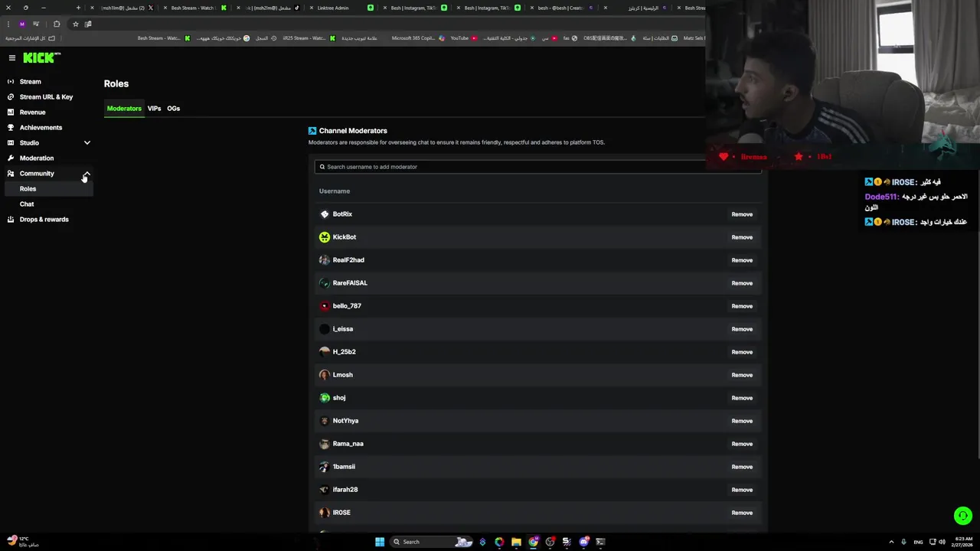
Task: Click the Kick logo
Action: point(41,57)
